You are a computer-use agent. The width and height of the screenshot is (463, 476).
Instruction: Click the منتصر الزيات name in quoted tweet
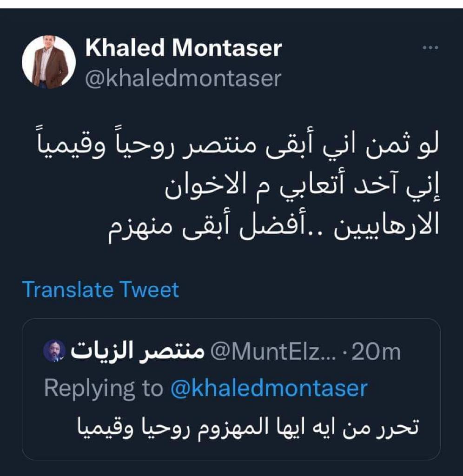click(137, 352)
